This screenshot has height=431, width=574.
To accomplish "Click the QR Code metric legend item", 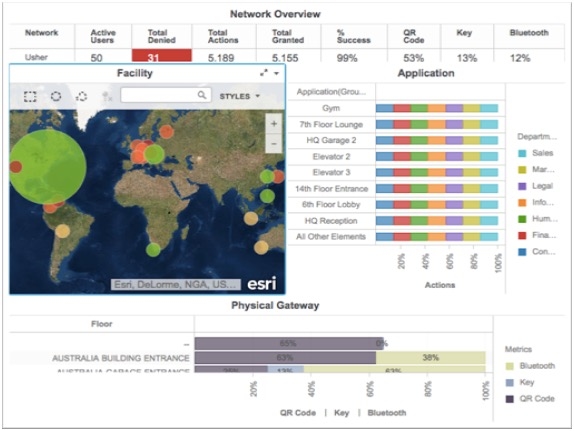I will point(530,398).
